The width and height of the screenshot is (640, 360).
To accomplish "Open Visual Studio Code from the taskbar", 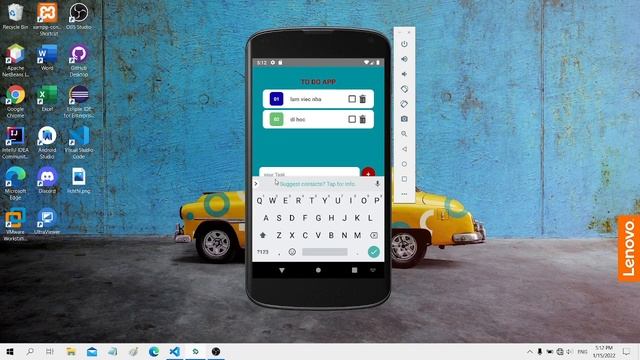I will [x=175, y=351].
